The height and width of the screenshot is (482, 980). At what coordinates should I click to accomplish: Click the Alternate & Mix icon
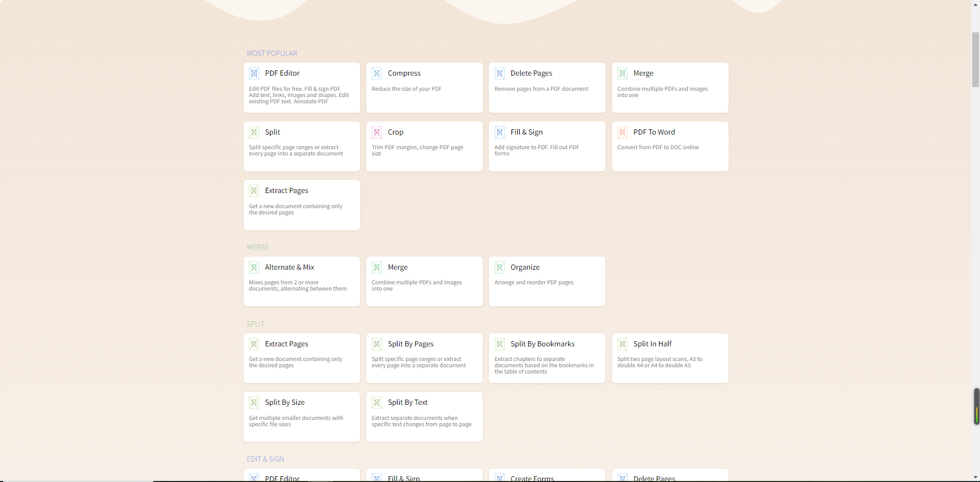(254, 268)
